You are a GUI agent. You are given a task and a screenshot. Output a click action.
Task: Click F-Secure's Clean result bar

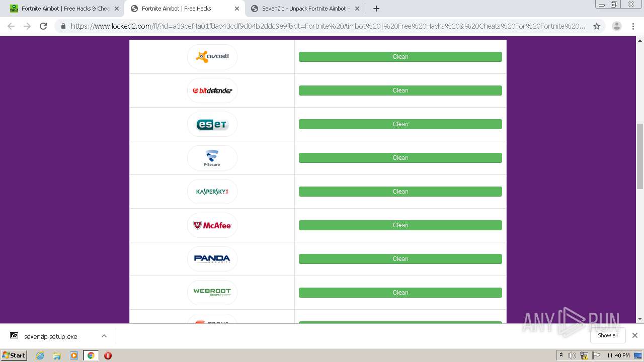[400, 158]
